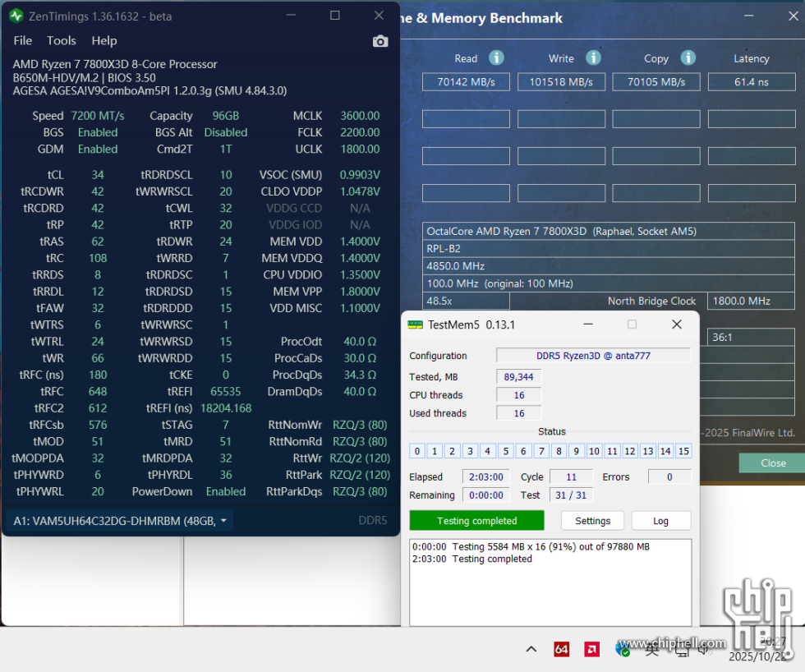Toggle thread status box 0
This screenshot has height=672, width=805.
point(417,451)
